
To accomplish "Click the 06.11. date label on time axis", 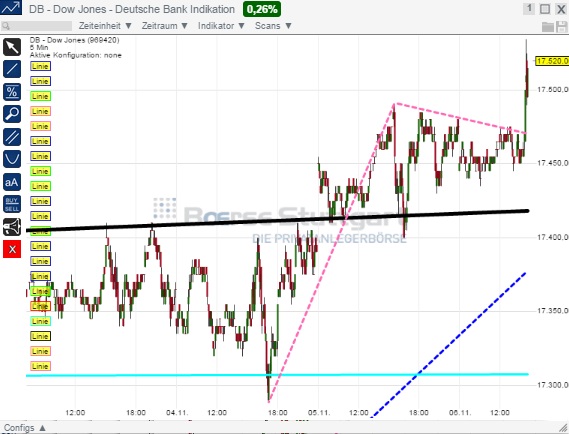I will [459, 413].
